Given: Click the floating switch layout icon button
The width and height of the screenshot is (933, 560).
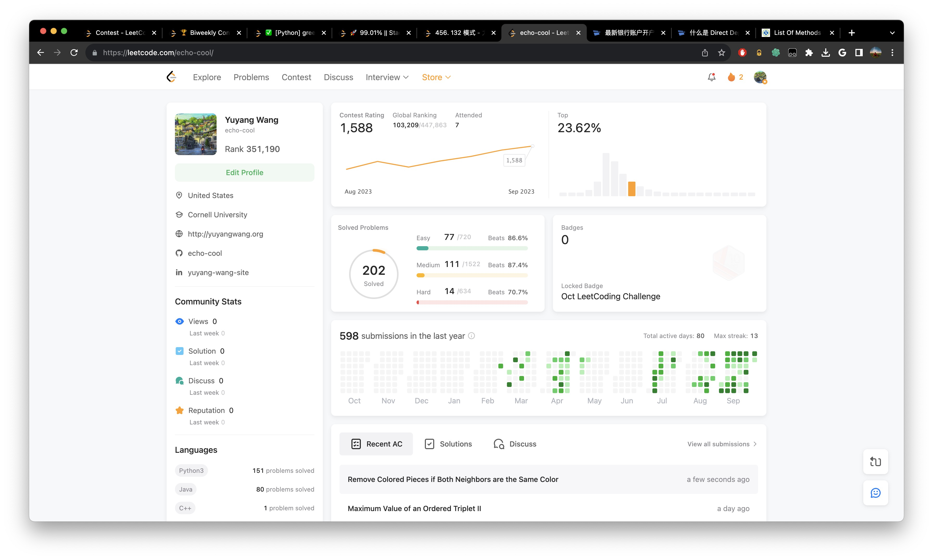Looking at the screenshot, I should [x=875, y=462].
